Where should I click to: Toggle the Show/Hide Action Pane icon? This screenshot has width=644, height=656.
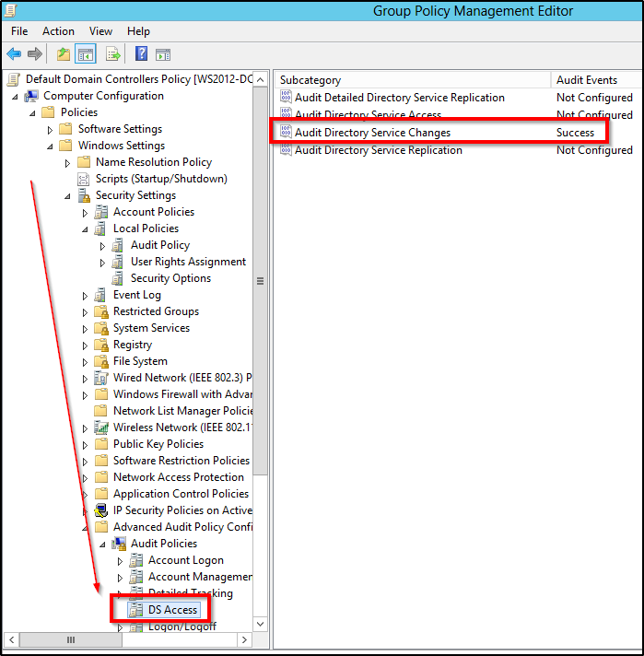pos(163,54)
